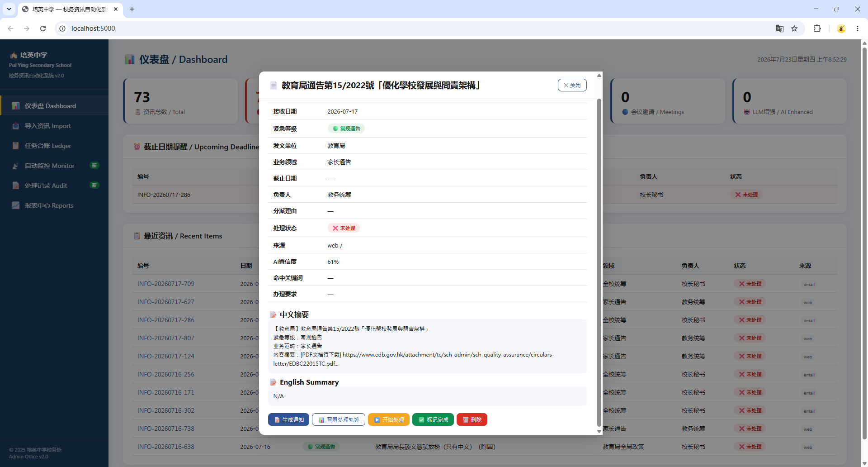Click 标记完成 button

433,419
